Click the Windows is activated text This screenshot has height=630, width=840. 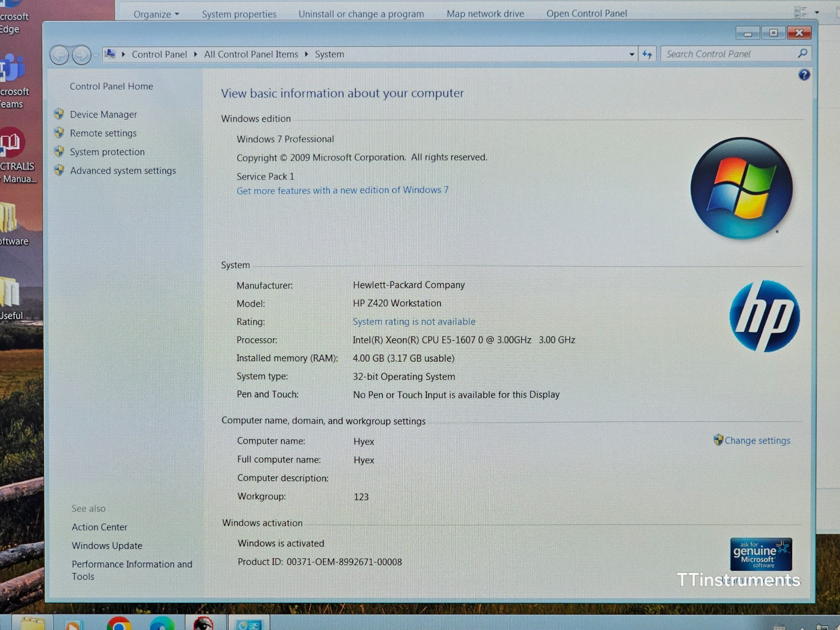(281, 543)
